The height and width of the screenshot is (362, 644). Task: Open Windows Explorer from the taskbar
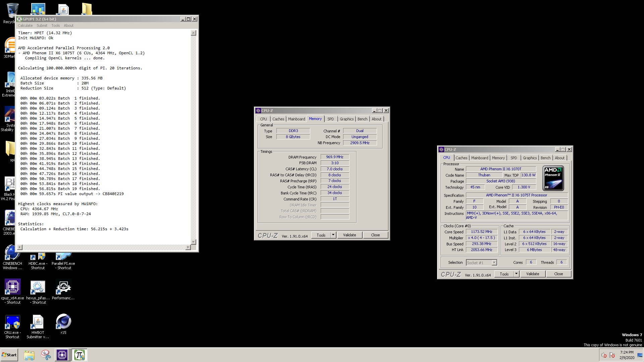coord(29,355)
